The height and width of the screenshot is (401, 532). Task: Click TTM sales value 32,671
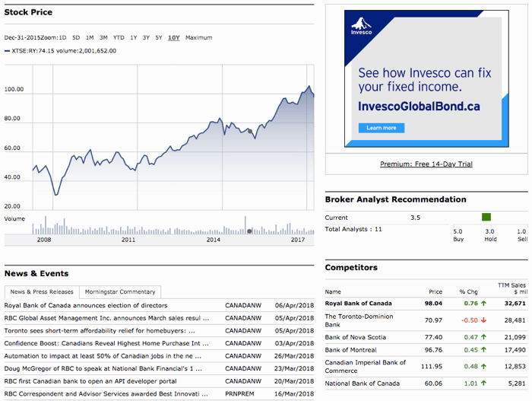tap(515, 303)
